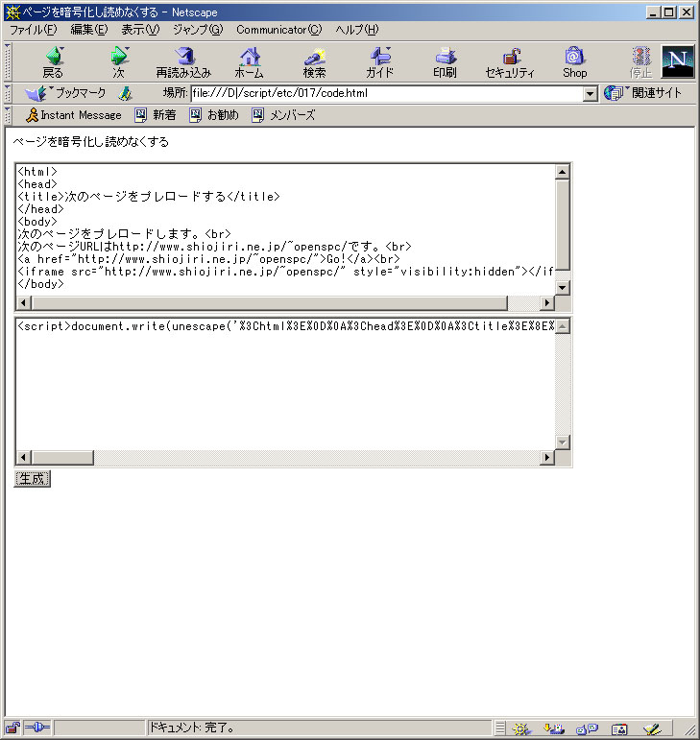The image size is (700, 740).
Task: Open the ブックマーク bookmarks menu
Action: point(65,93)
